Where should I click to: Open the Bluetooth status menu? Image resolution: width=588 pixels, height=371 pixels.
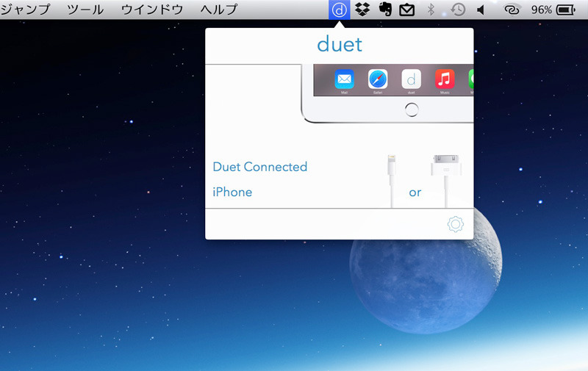pos(431,10)
